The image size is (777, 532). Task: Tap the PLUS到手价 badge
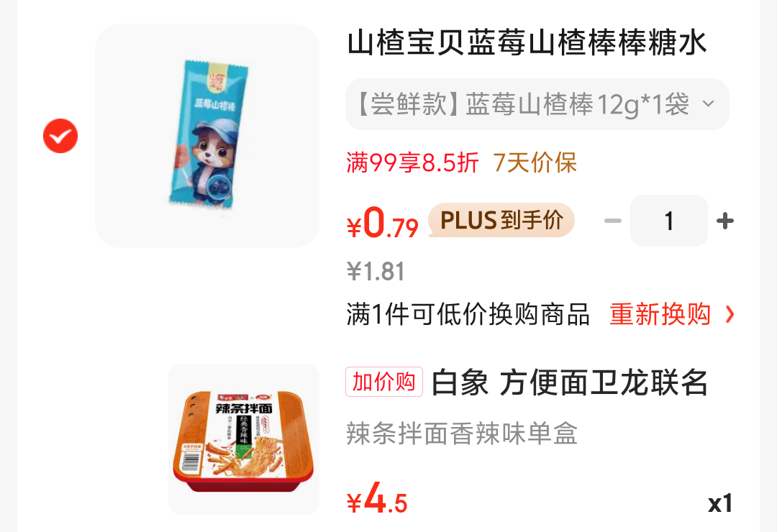coord(501,220)
